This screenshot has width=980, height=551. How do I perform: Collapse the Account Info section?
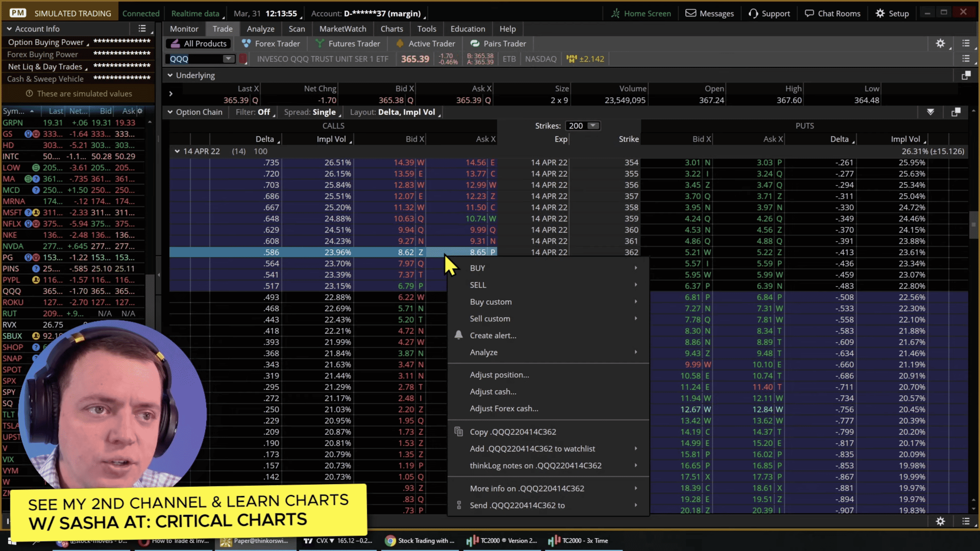coord(9,29)
